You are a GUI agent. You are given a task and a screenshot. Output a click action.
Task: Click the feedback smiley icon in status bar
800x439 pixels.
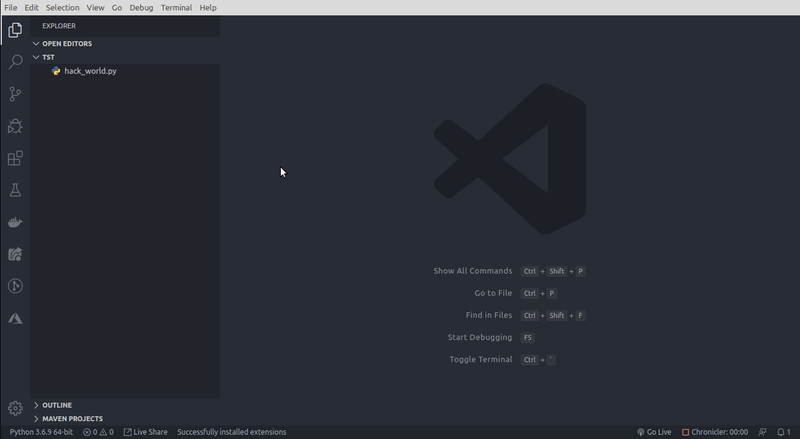[762, 432]
